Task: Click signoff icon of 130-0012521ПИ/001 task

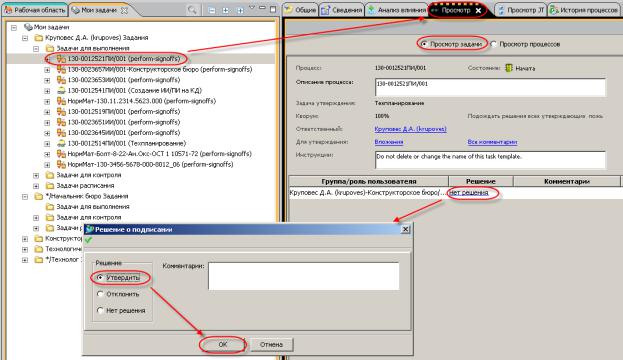Action: click(61, 59)
